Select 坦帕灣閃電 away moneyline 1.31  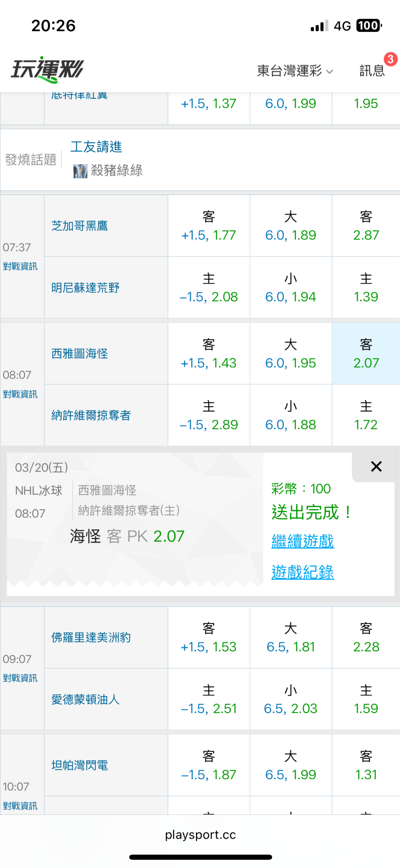(x=366, y=765)
